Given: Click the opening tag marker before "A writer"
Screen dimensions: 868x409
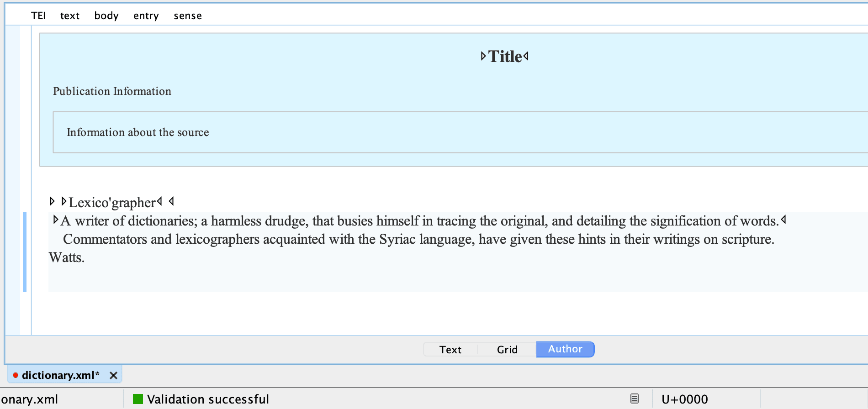Looking at the screenshot, I should tap(56, 220).
